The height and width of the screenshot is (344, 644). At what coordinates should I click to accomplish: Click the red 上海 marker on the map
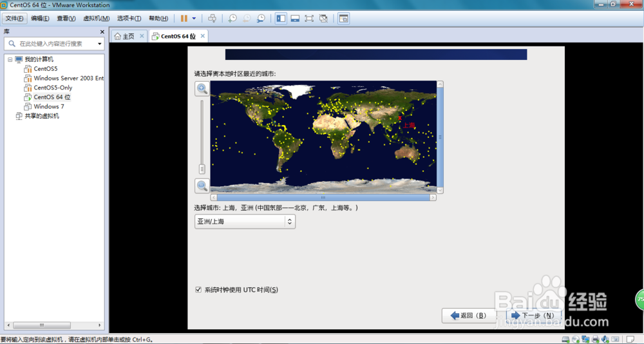coord(400,118)
